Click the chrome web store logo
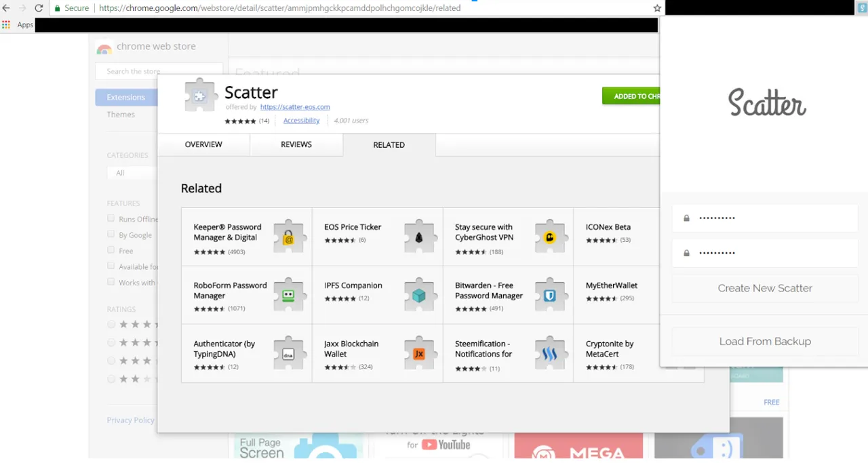 tap(104, 49)
